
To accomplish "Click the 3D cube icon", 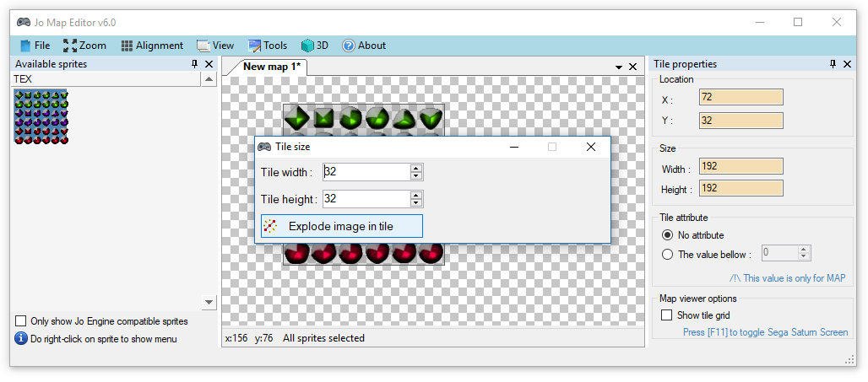I will pos(307,46).
